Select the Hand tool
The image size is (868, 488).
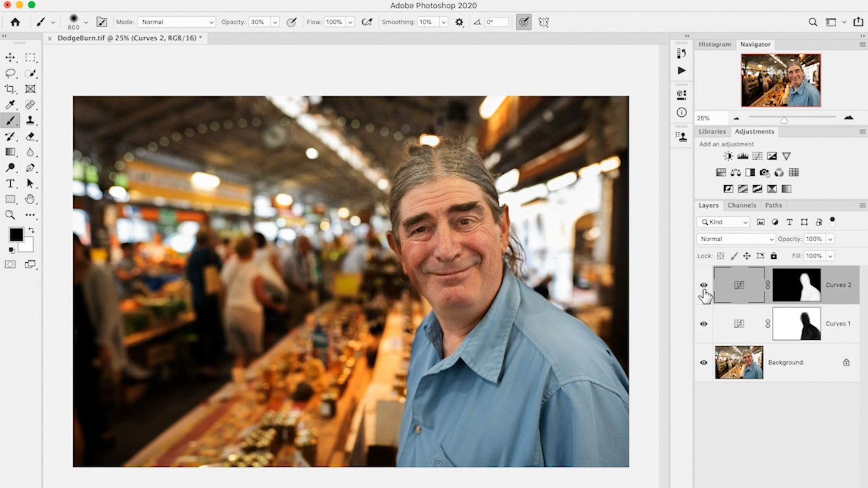(x=30, y=199)
